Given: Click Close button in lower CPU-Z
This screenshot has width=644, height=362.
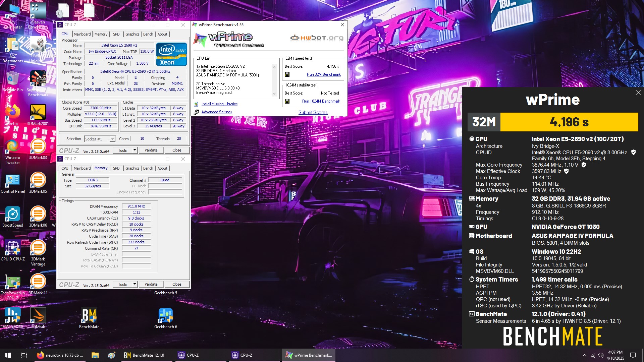Looking at the screenshot, I should (177, 284).
